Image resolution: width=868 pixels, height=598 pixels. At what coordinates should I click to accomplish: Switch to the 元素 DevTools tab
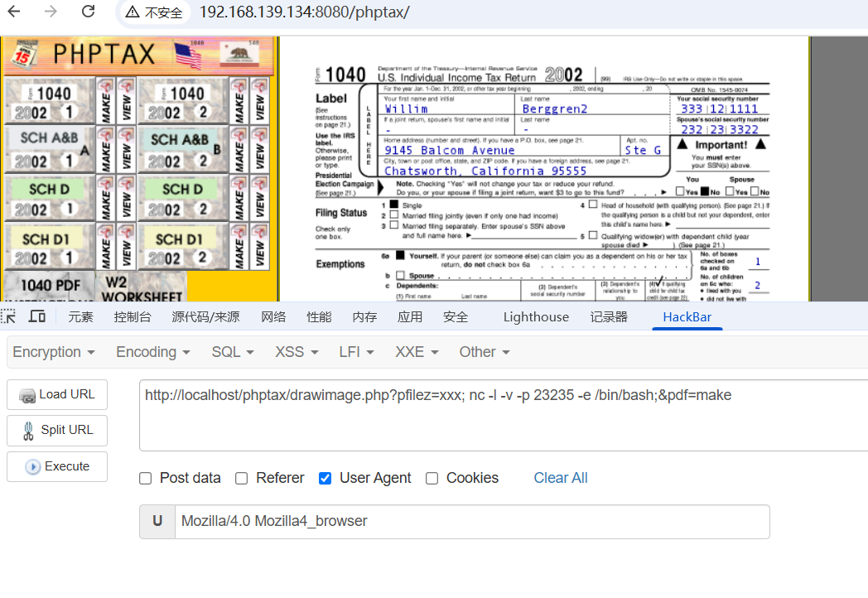(x=81, y=316)
